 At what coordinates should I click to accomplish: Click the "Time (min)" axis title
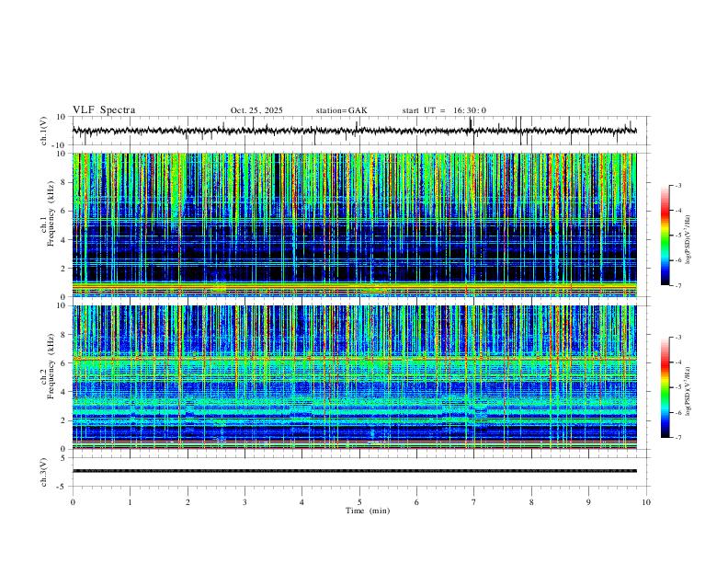[368, 511]
